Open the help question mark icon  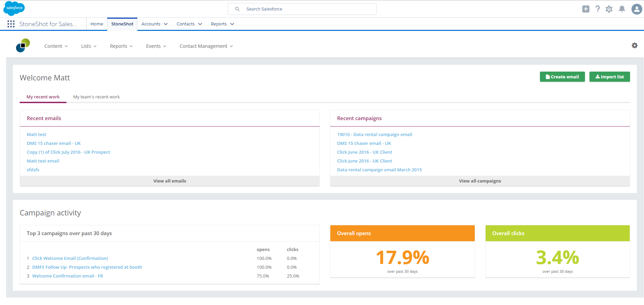tap(598, 9)
